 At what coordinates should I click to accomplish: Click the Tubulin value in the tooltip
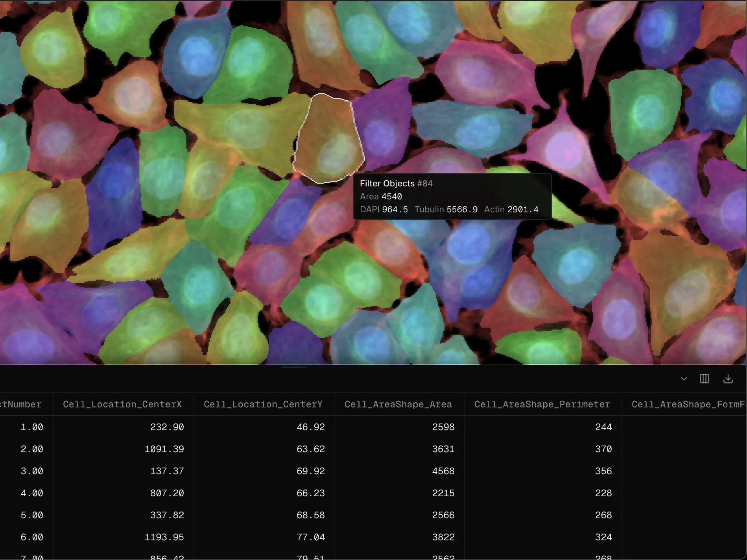(x=461, y=209)
